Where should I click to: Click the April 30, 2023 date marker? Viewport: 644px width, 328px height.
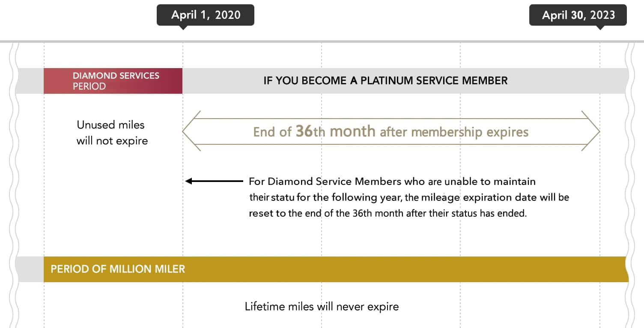click(x=578, y=15)
